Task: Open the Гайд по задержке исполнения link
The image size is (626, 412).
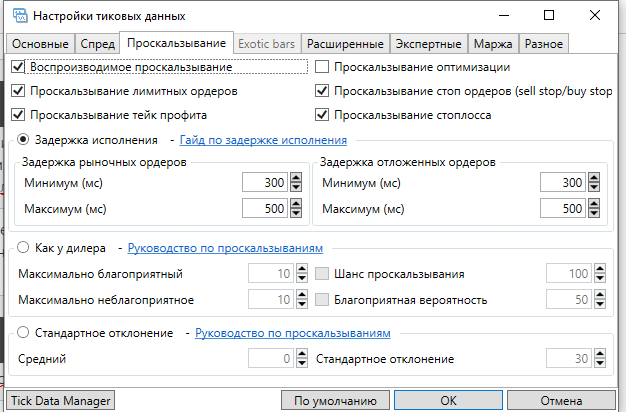Action: (x=263, y=140)
